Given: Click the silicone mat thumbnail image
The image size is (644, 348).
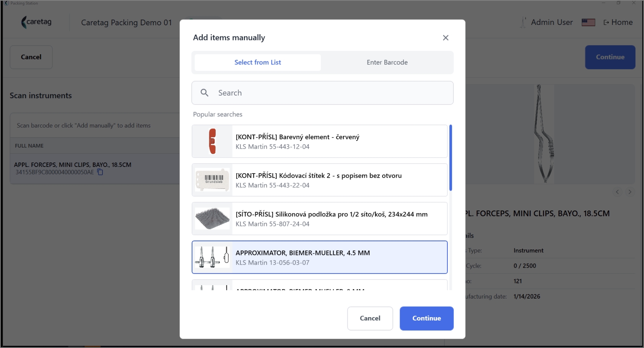Looking at the screenshot, I should [x=212, y=219].
